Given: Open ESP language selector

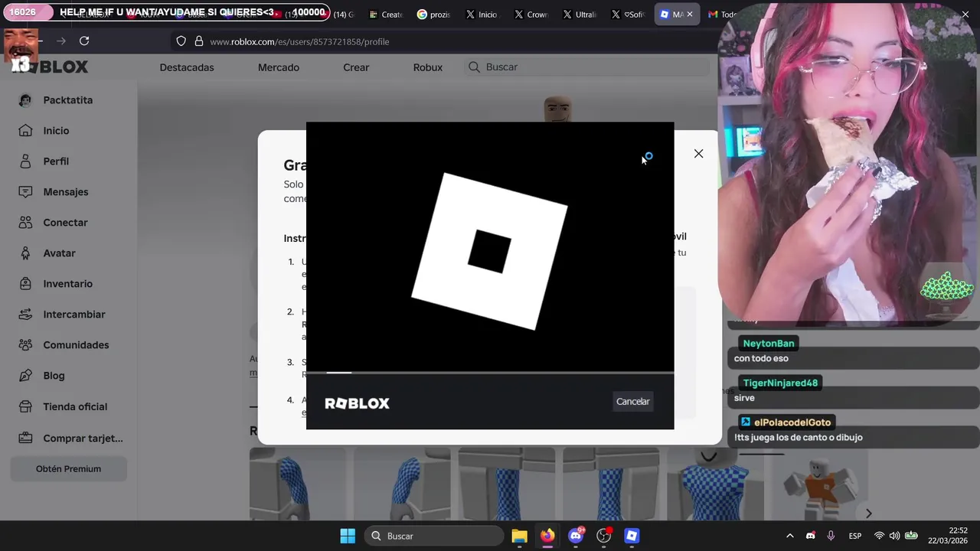Looking at the screenshot, I should pyautogui.click(x=855, y=536).
